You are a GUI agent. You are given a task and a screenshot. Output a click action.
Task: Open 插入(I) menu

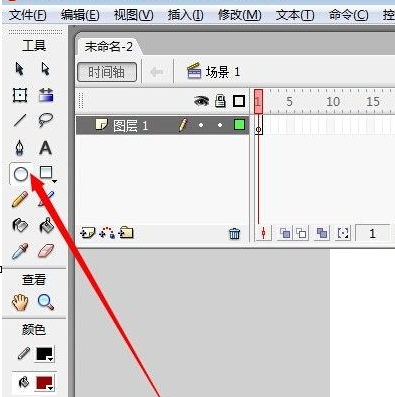click(x=185, y=15)
